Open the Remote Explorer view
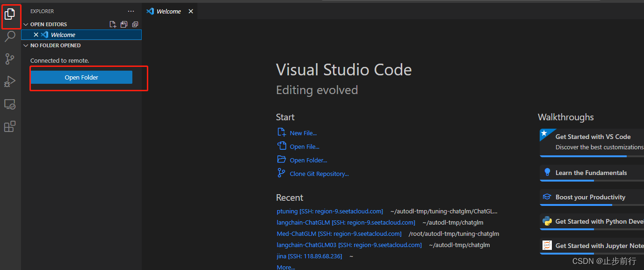 tap(10, 104)
